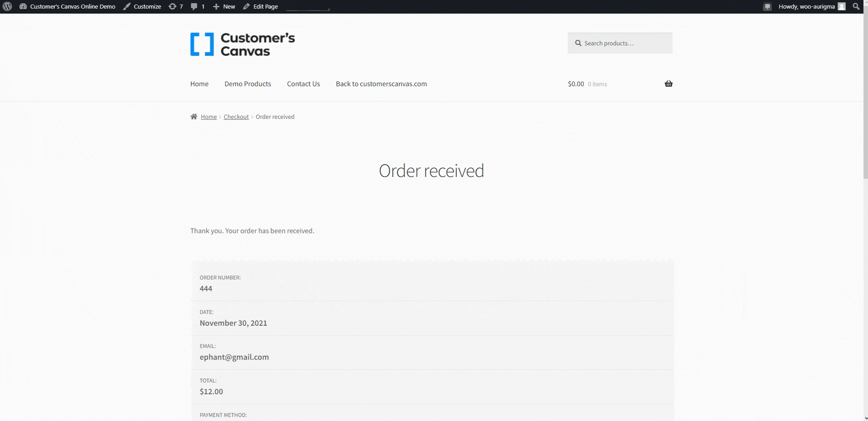Image resolution: width=868 pixels, height=421 pixels.
Task: Click the Edit Page pencil icon
Action: 246,7
